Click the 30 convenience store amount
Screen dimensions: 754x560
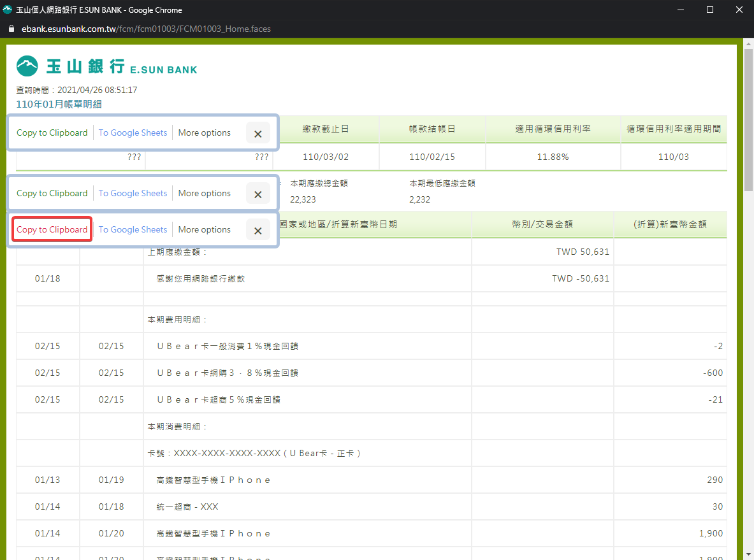click(x=718, y=506)
